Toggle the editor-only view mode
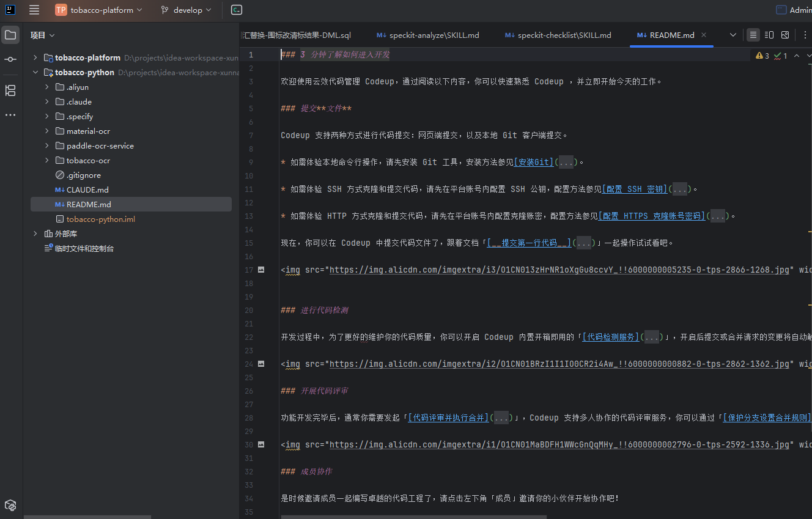Image resolution: width=812 pixels, height=519 pixels. (x=753, y=35)
